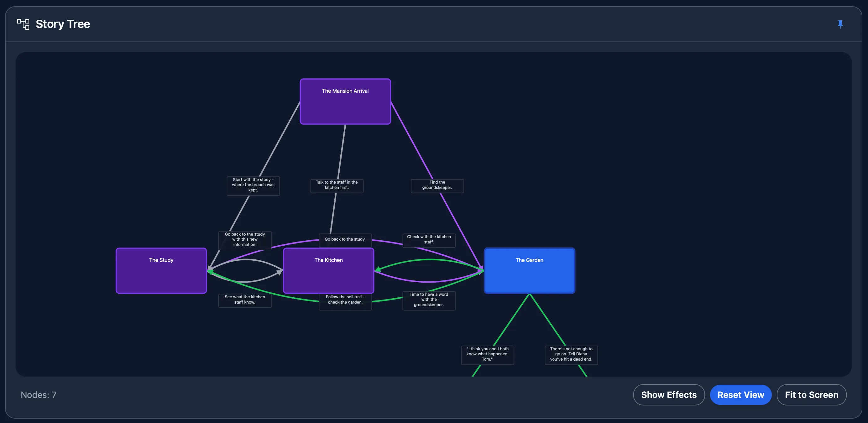The height and width of the screenshot is (423, 868).
Task: Select The Study node
Action: (161, 271)
